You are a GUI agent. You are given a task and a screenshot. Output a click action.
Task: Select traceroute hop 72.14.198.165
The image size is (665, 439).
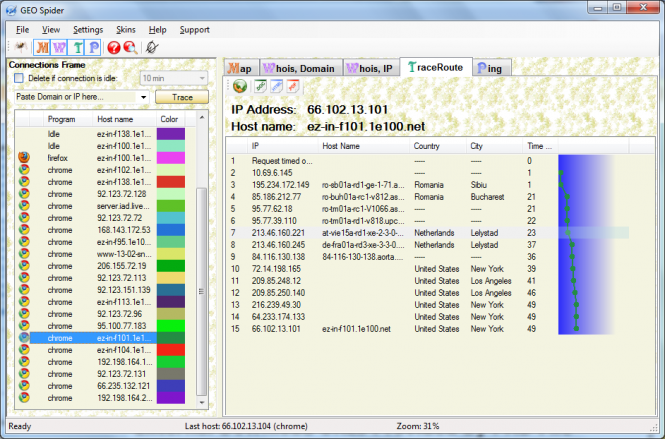click(x=428, y=269)
